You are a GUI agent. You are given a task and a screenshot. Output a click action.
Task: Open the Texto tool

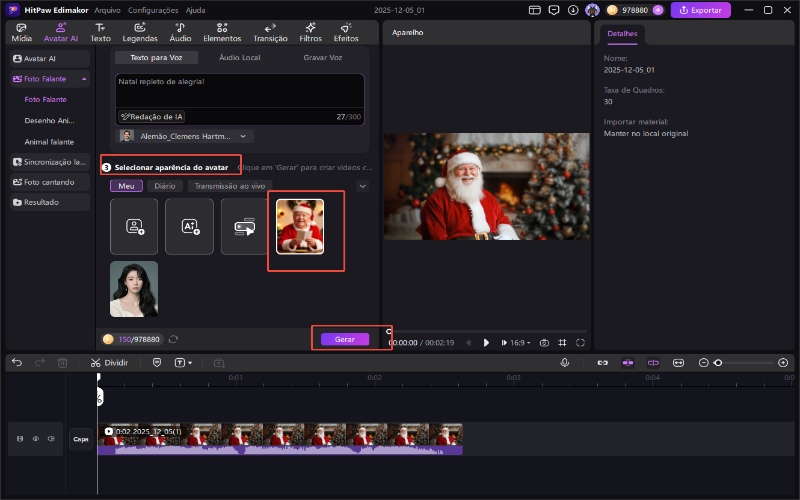coord(101,33)
